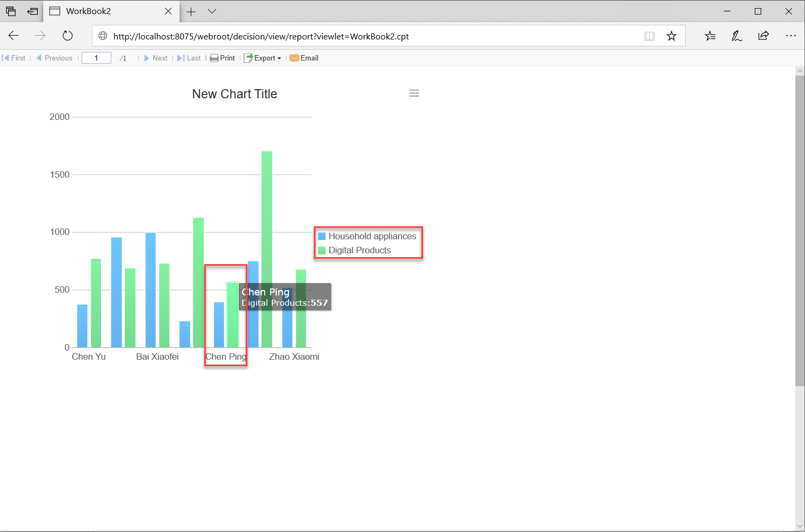Image resolution: width=805 pixels, height=532 pixels.
Task: Toggle reading view in the address bar
Action: (649, 36)
